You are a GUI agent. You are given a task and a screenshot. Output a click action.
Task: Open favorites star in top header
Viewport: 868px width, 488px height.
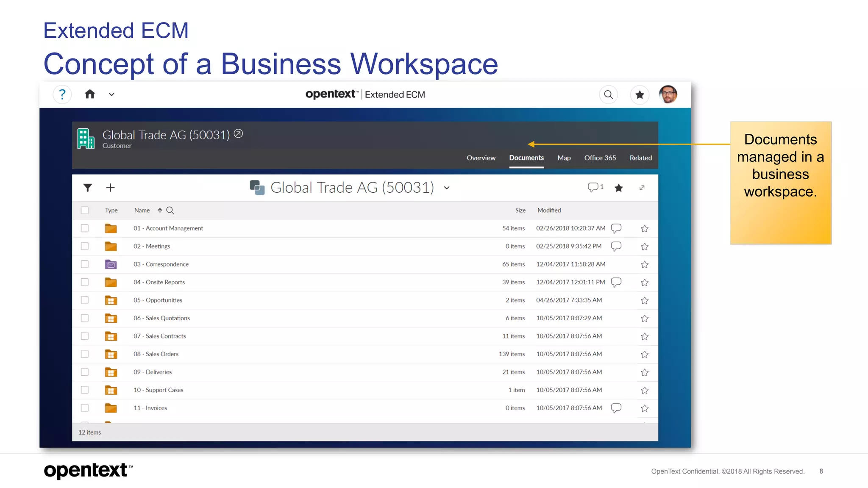[640, 94]
